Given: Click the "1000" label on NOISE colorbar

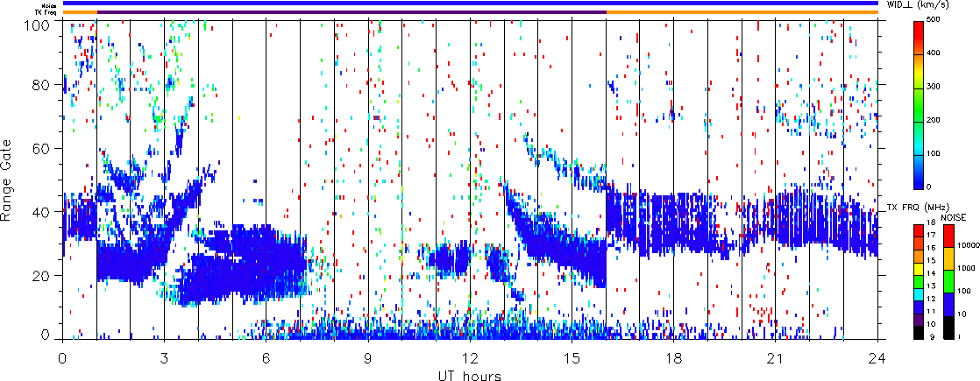Looking at the screenshot, I should point(966,269).
